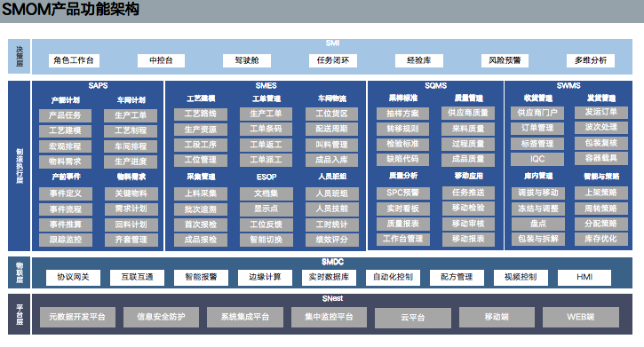
Task: Select the 上架策略 box
Action: pyautogui.click(x=600, y=193)
